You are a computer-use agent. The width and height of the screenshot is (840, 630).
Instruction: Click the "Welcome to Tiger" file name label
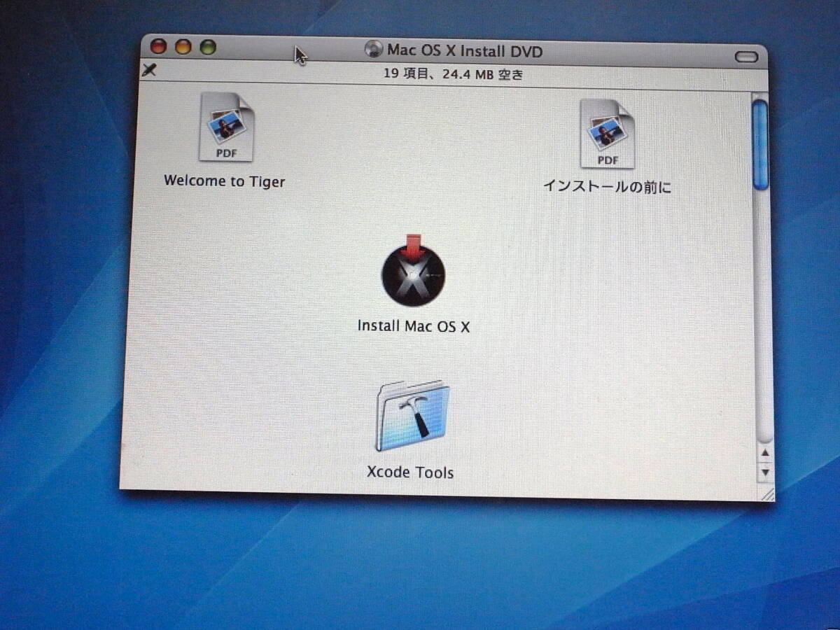coord(225,181)
